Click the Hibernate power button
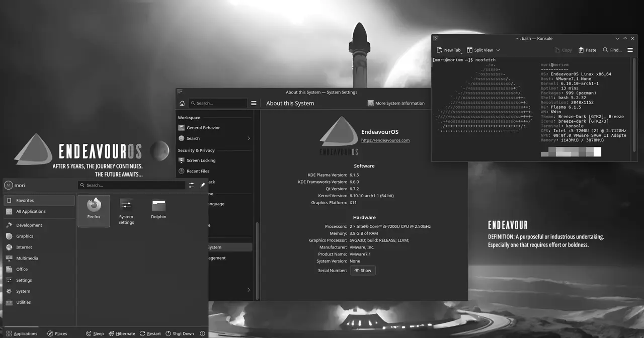This screenshot has width=644, height=338. pyautogui.click(x=122, y=333)
